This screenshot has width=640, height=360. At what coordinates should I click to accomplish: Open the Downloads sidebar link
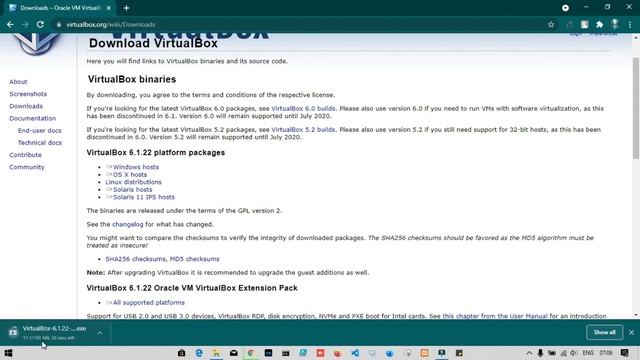click(26, 106)
